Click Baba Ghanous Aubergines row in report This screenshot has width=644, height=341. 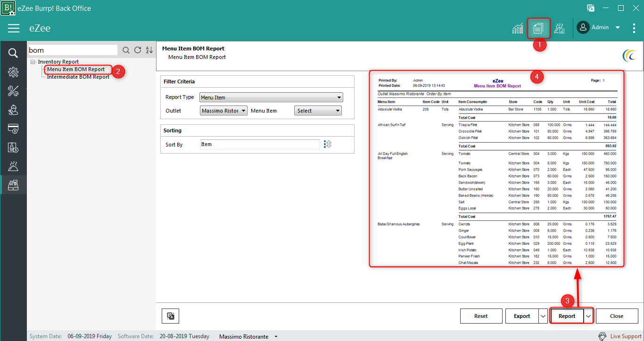coord(398,224)
